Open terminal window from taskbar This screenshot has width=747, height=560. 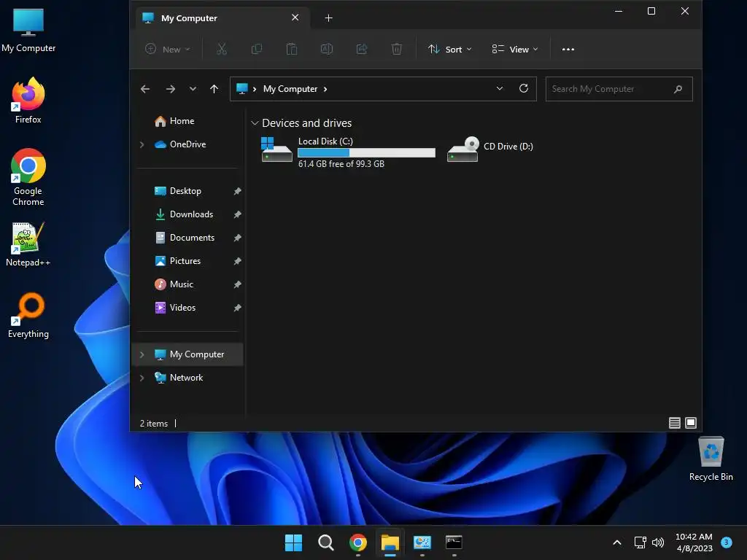454,542
